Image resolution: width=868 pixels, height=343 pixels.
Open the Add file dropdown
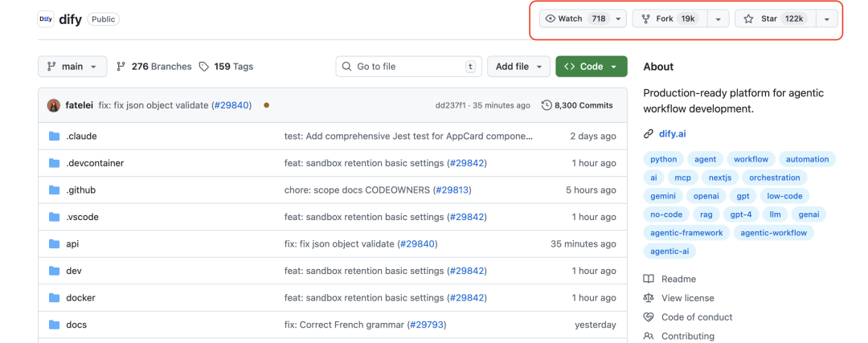(x=518, y=67)
